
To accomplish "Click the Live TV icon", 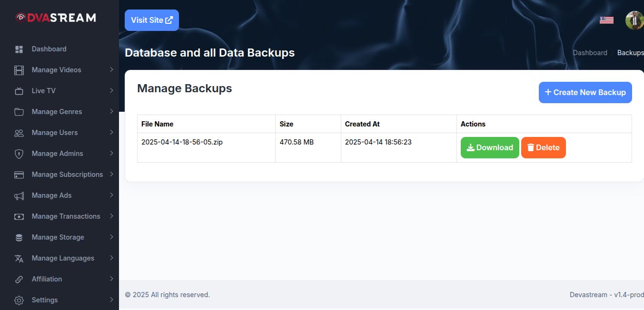I will click(19, 91).
